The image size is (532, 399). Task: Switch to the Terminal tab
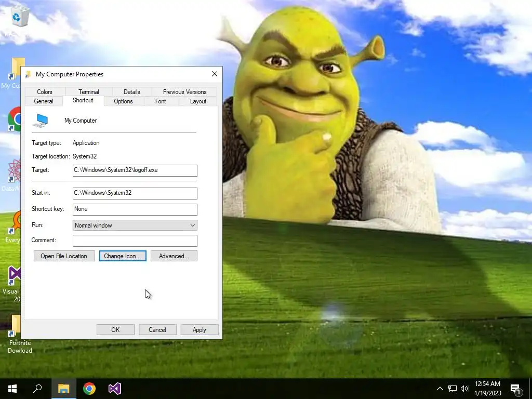[88, 92]
